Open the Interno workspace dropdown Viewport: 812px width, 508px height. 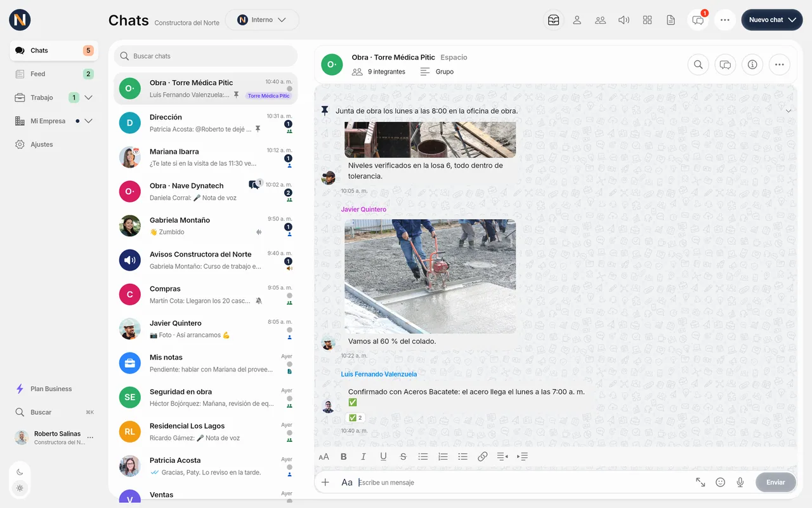[262, 20]
